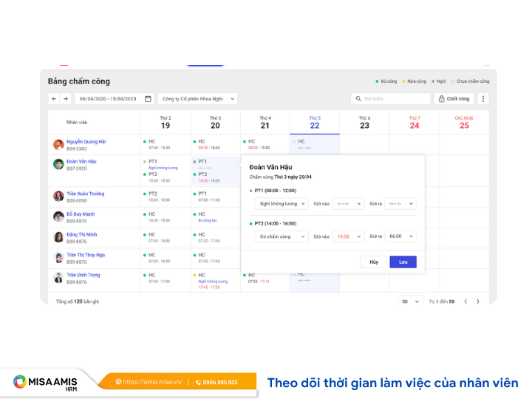The height and width of the screenshot is (399, 532).
Task: Go to the next records page
Action: point(478,301)
